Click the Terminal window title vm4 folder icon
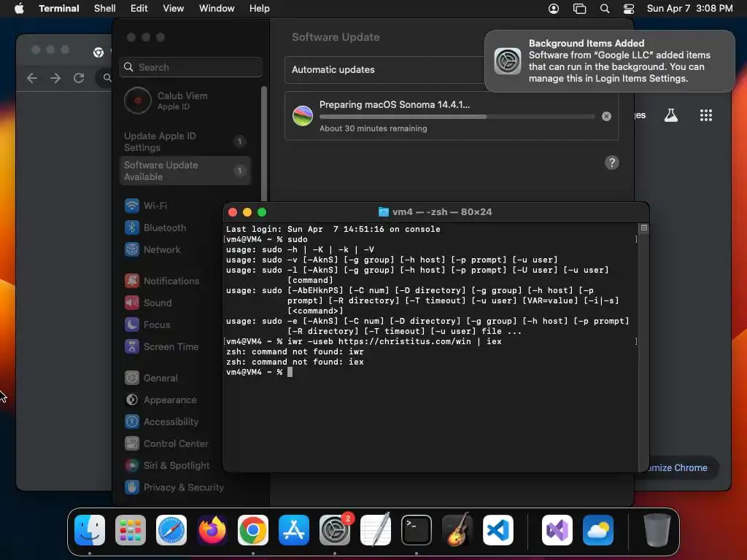This screenshot has height=560, width=747. (384, 212)
